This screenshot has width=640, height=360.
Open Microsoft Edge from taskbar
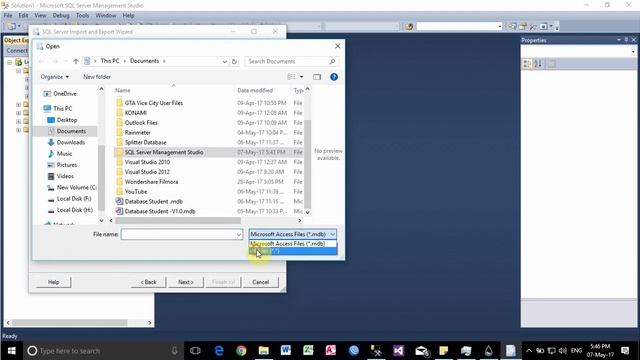pos(219,351)
